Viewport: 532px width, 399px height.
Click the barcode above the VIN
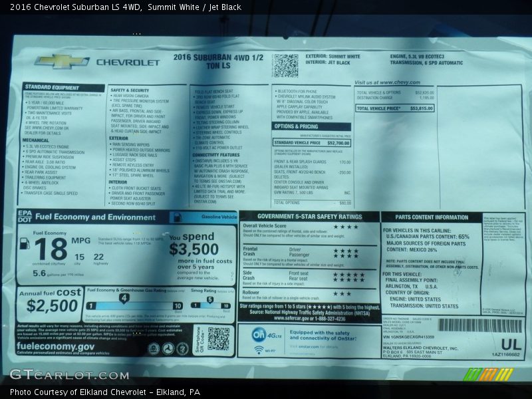click(x=479, y=325)
